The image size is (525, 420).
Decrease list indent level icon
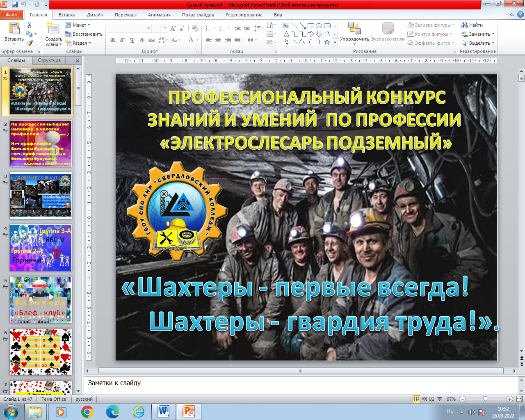237,28
